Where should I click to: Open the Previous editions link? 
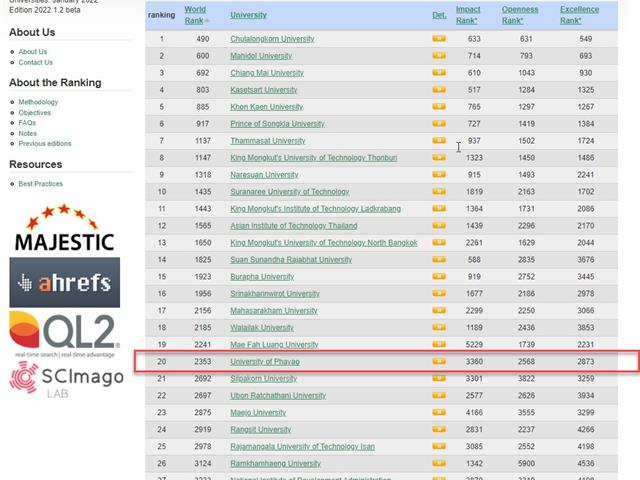click(45, 144)
